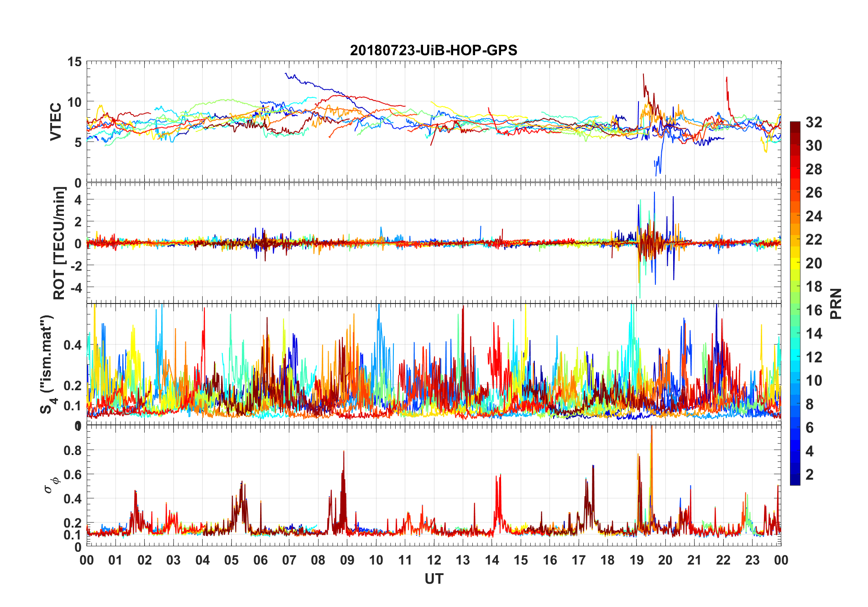The height and width of the screenshot is (607, 868).
Task: Click colorbar tick label 24
Action: coord(814,216)
